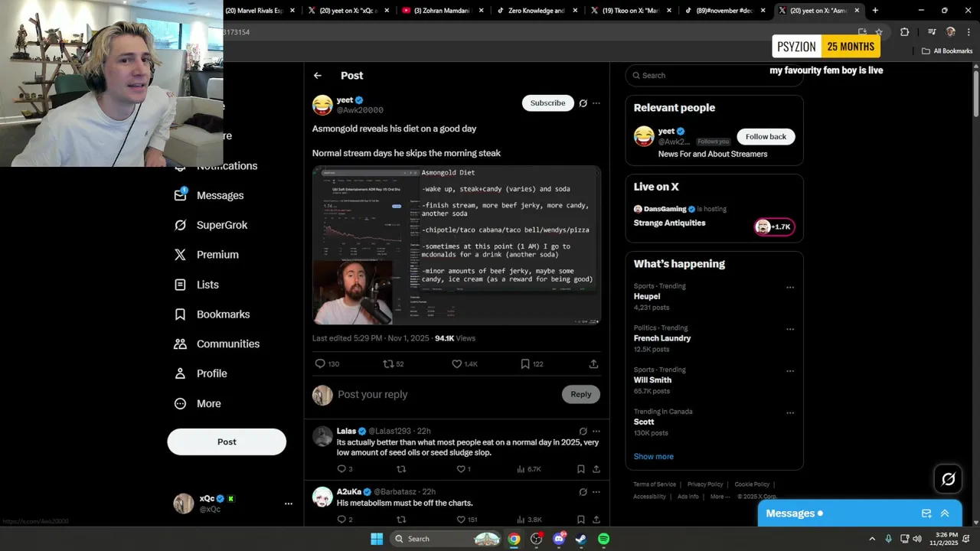
Task: Expand the Messages drawer with double chevron
Action: pos(945,514)
